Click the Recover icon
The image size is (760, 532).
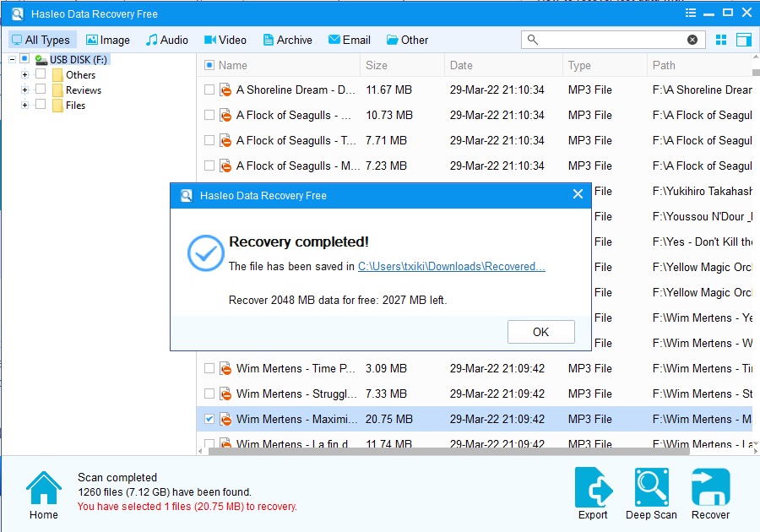(x=710, y=487)
